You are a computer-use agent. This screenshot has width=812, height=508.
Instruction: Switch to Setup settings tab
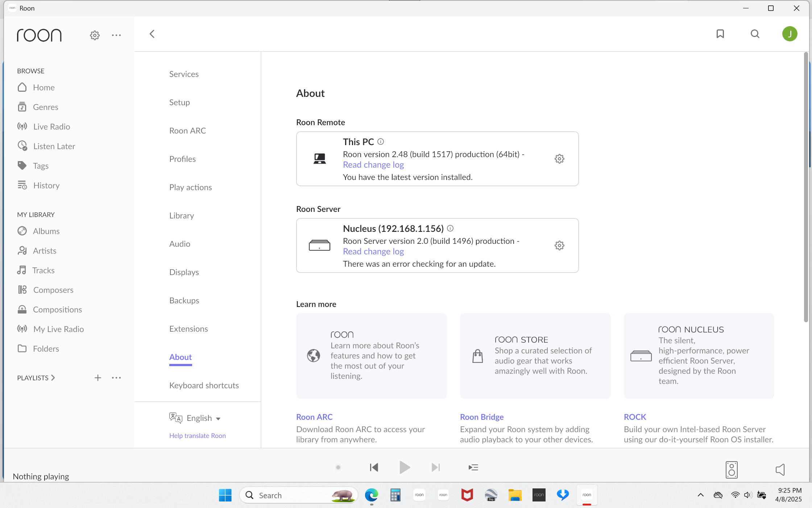179,102
